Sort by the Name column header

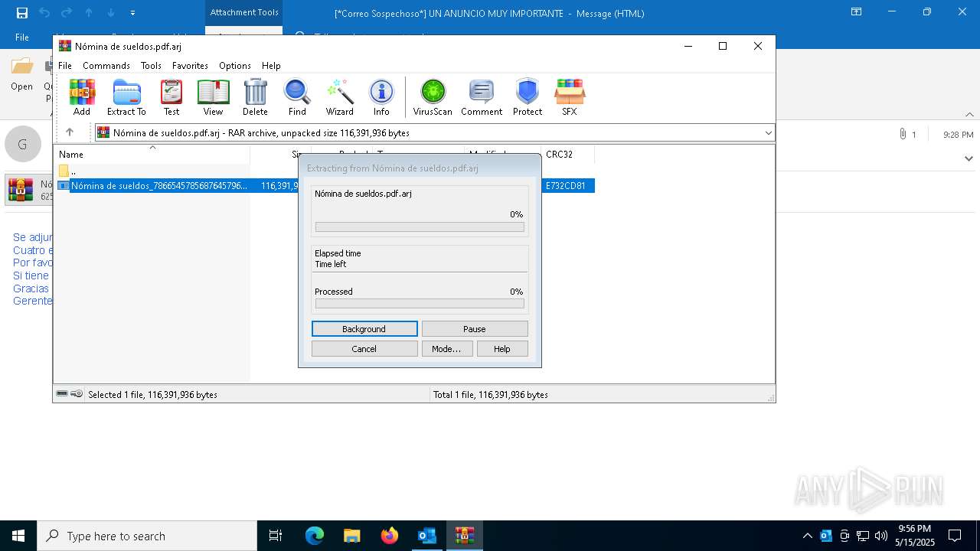click(153, 154)
